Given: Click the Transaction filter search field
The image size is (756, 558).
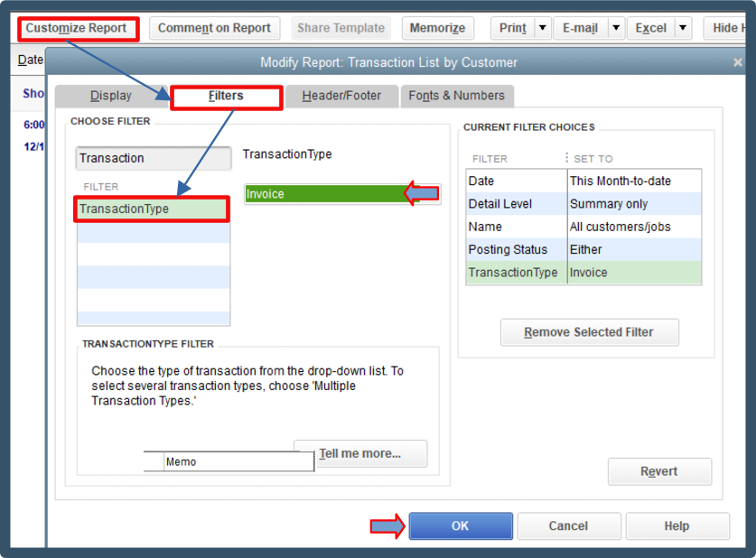Looking at the screenshot, I should point(154,159).
